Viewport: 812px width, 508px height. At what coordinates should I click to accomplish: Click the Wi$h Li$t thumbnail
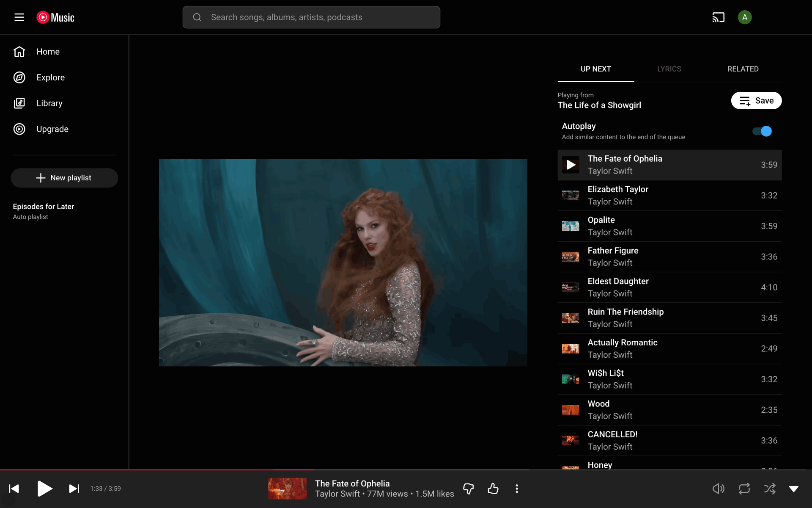[x=571, y=379]
